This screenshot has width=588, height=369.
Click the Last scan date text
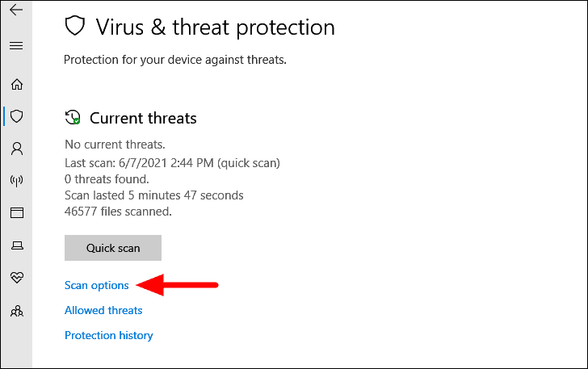point(172,163)
